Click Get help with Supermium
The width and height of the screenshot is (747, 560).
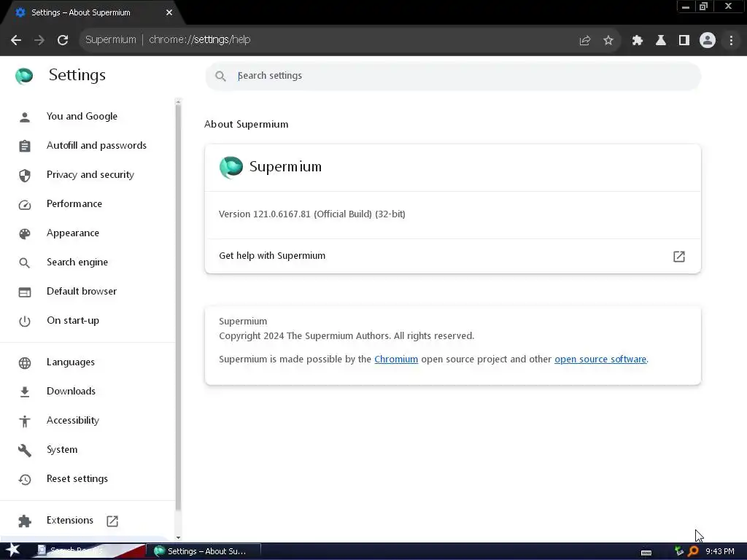tap(272, 256)
